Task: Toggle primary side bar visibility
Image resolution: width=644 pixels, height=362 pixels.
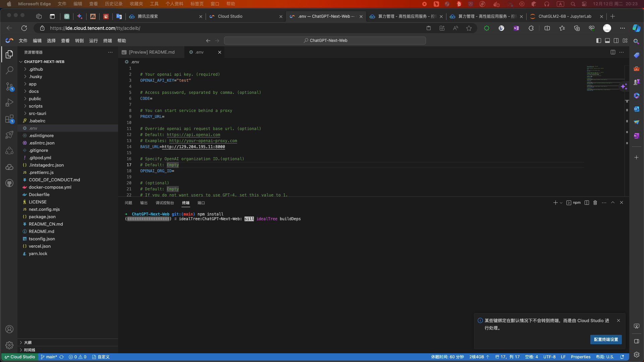Action: click(599, 41)
